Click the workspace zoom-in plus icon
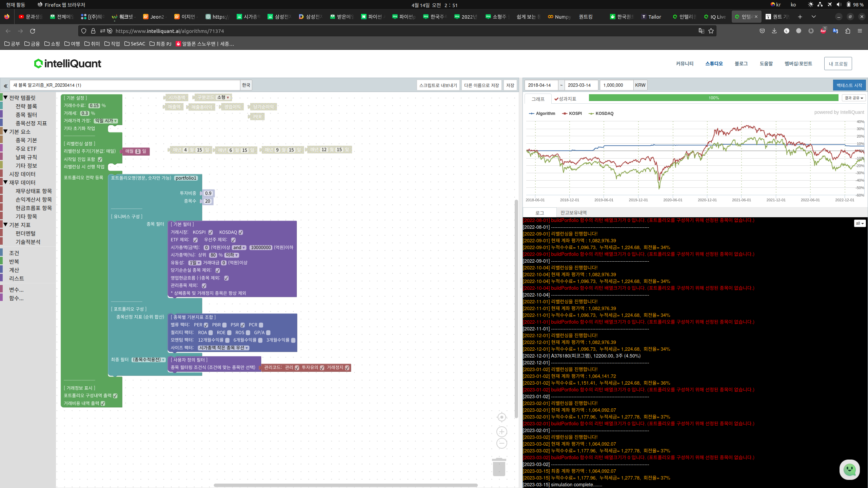The width and height of the screenshot is (868, 488). point(501,432)
